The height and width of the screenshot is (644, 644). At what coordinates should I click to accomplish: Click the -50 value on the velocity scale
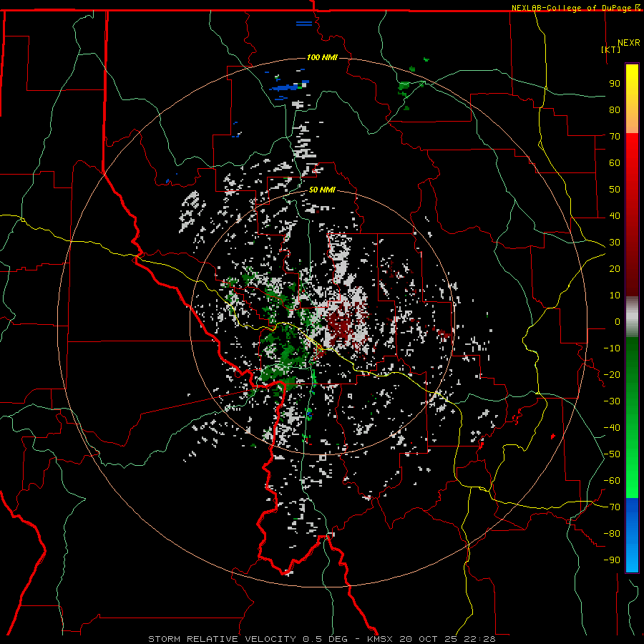click(612, 454)
